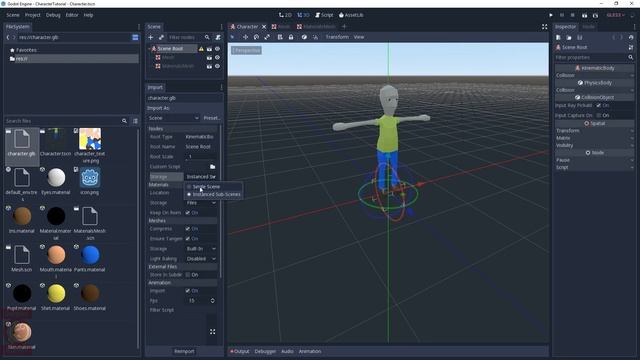Screen dimensions: 640x360
Task: Expand the Visibility section in Inspector
Action: [594, 145]
